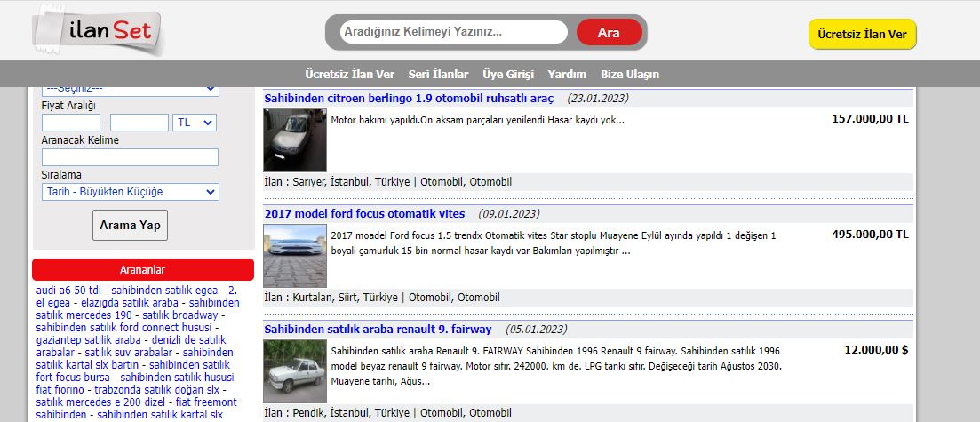The height and width of the screenshot is (422, 980).
Task: Click the minimum price field
Action: 70,123
